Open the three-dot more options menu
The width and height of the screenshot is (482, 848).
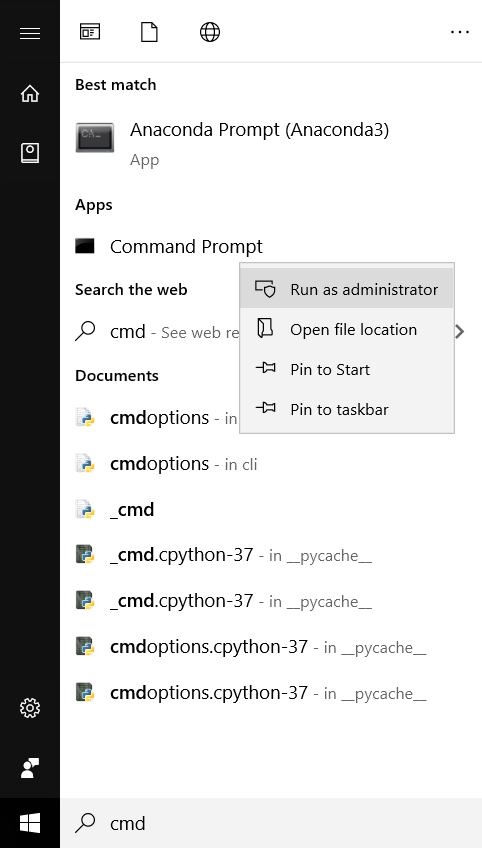click(459, 32)
